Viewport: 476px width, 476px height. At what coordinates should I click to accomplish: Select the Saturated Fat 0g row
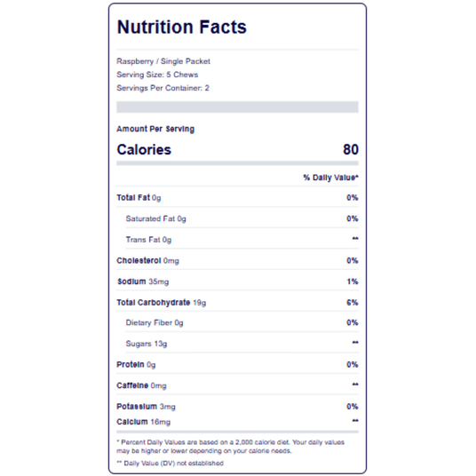click(x=242, y=218)
